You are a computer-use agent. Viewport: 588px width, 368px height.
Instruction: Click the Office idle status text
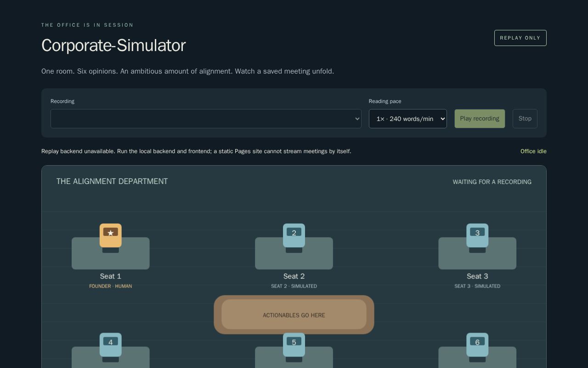pos(533,151)
